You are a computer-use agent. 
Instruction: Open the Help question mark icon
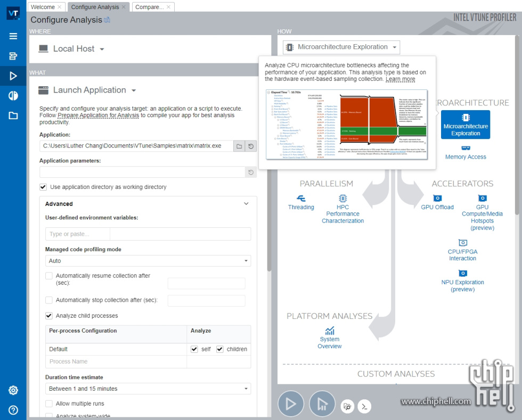(x=13, y=410)
